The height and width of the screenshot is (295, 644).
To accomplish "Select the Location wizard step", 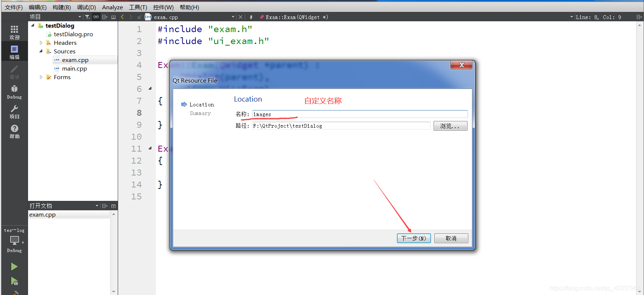I will [x=201, y=105].
